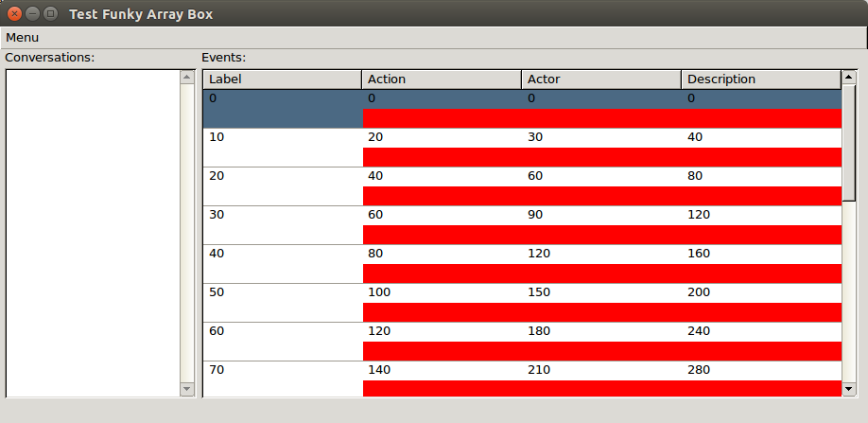This screenshot has height=423, width=868.
Task: Close the Test Funky Array Box window
Action: point(14,14)
